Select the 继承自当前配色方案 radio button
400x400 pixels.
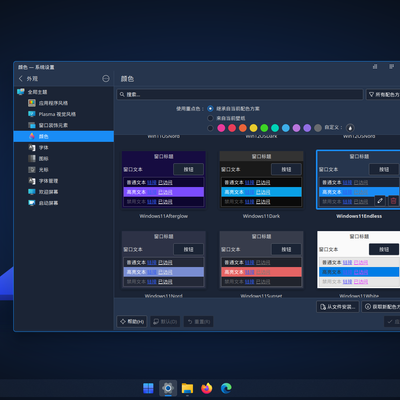tap(210, 109)
